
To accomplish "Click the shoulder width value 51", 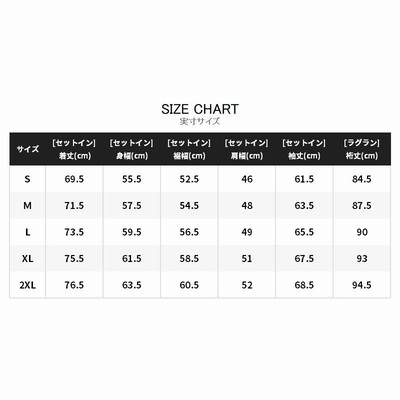I will (247, 258).
